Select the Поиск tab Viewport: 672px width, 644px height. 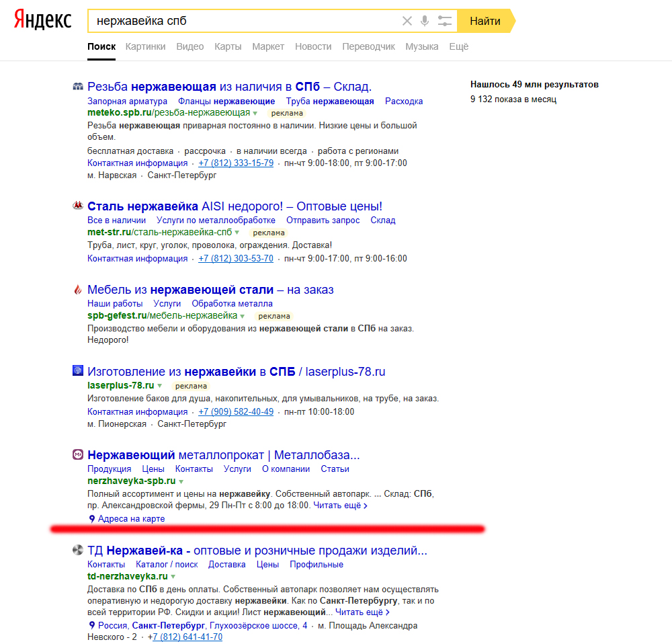(x=101, y=46)
